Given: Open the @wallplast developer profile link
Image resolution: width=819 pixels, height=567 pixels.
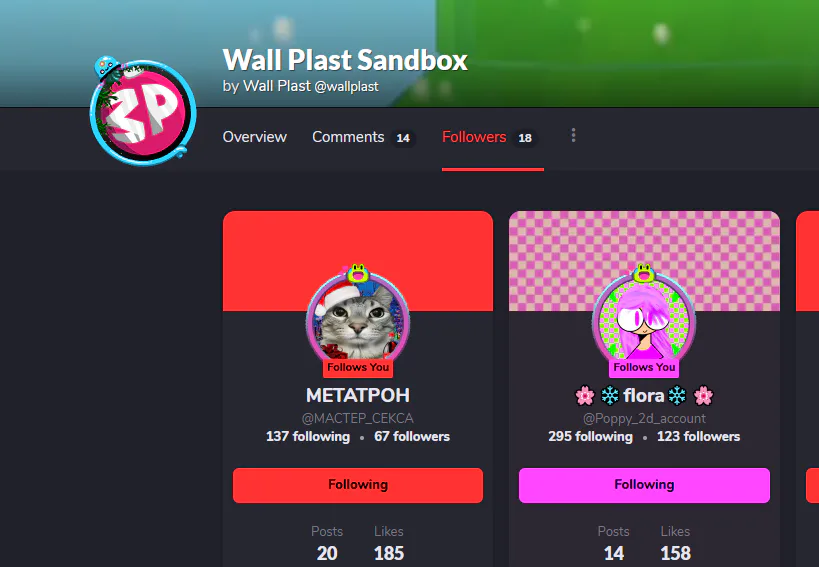Looking at the screenshot, I should (x=346, y=86).
